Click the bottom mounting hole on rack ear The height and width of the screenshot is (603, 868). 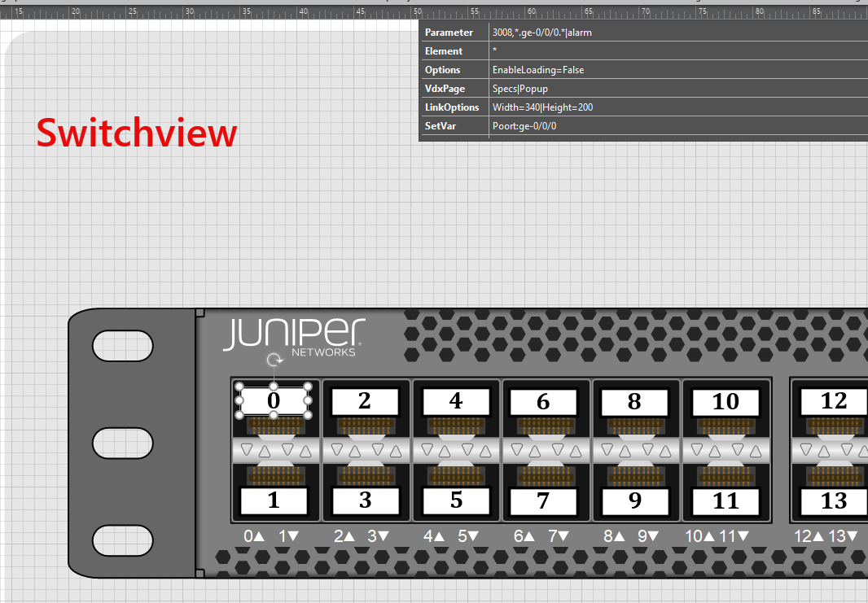tap(122, 539)
